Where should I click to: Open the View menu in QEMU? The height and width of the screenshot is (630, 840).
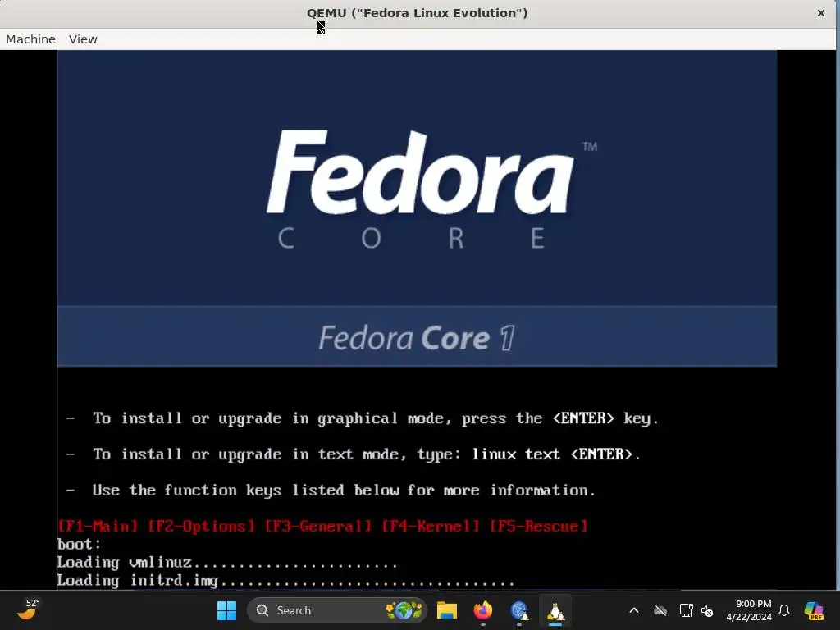(83, 39)
